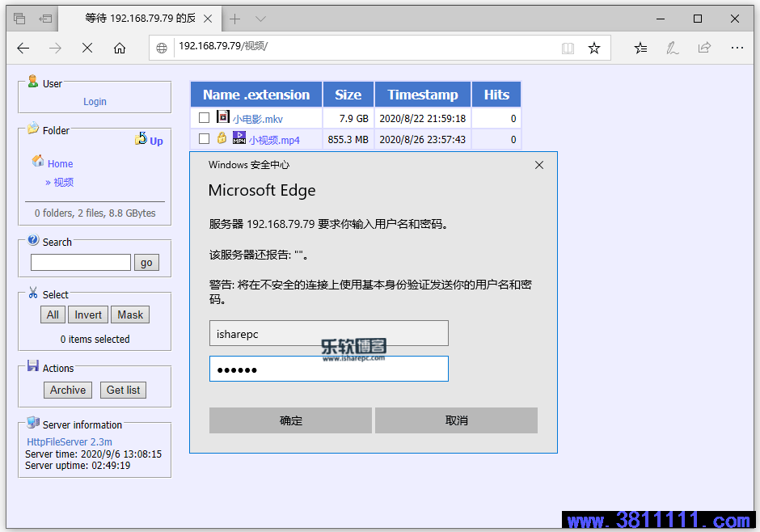Check the box for 小电影.mkv

coord(204,118)
